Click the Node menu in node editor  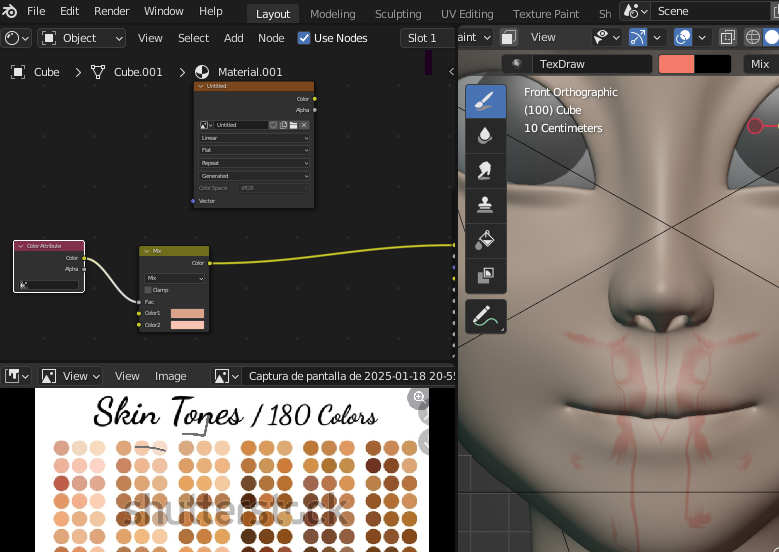(271, 38)
